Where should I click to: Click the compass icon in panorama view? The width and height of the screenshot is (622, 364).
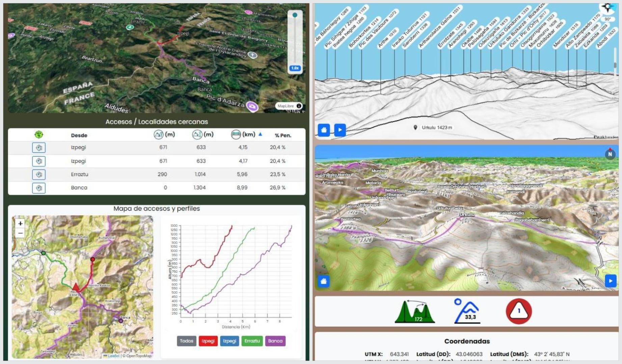pos(607,7)
